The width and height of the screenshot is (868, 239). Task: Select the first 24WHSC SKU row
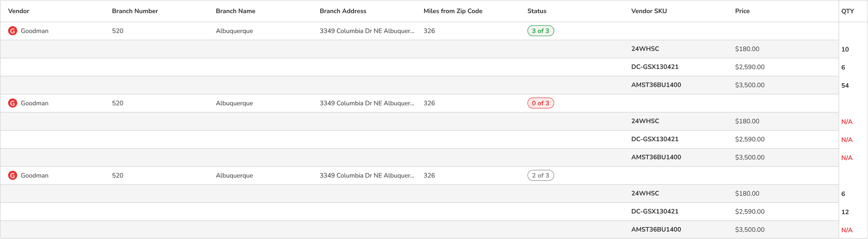645,49
